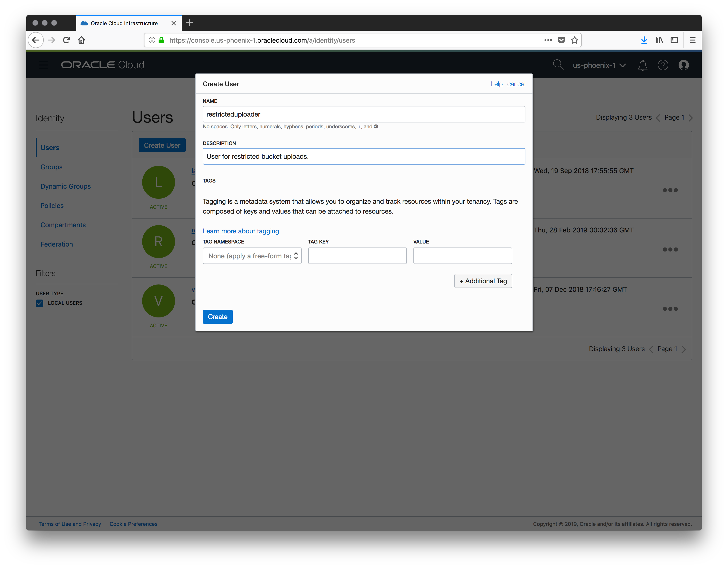
Task: Open page actions three-dot menu in address bar
Action: click(x=548, y=40)
